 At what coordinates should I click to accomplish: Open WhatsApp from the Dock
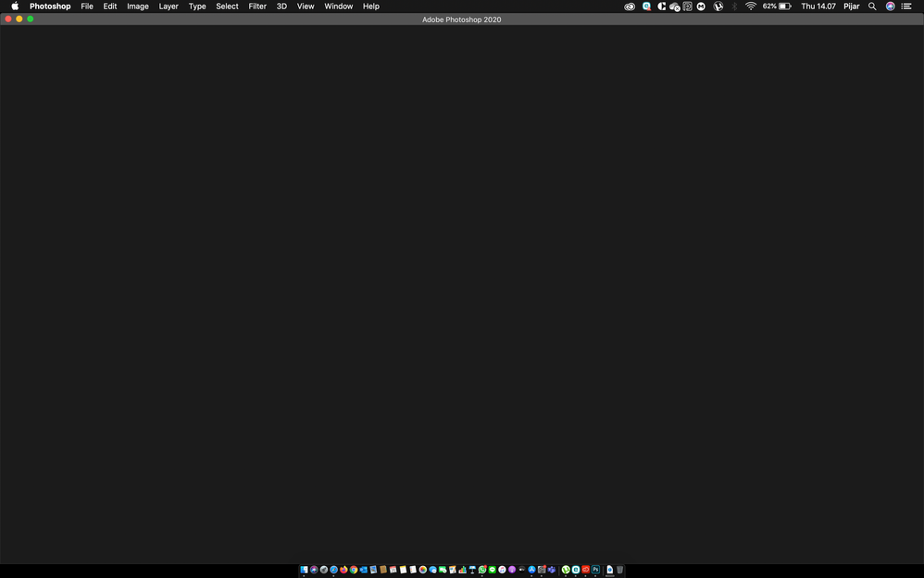coord(481,570)
